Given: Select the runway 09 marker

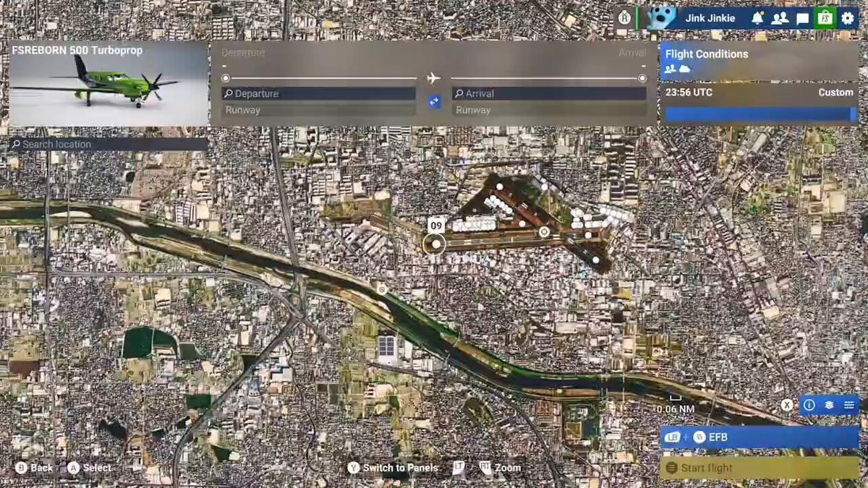Looking at the screenshot, I should tap(435, 226).
